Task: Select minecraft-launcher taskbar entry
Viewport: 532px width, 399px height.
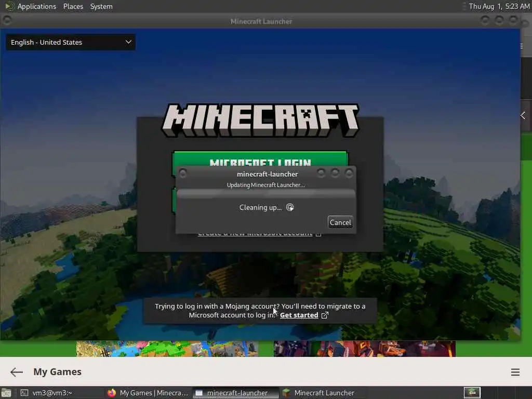Action: [235, 393]
